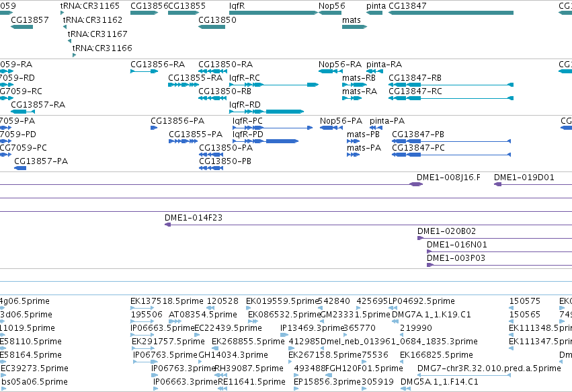Image resolution: width=572 pixels, height=392 pixels.
Task: Select EST RH39087.5prime
Action: pos(221,376)
